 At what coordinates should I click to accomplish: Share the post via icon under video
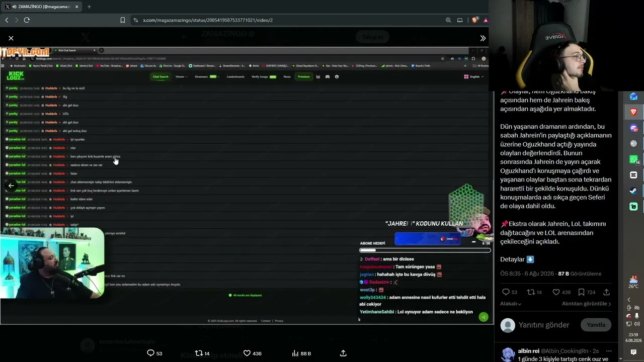pos(343,353)
